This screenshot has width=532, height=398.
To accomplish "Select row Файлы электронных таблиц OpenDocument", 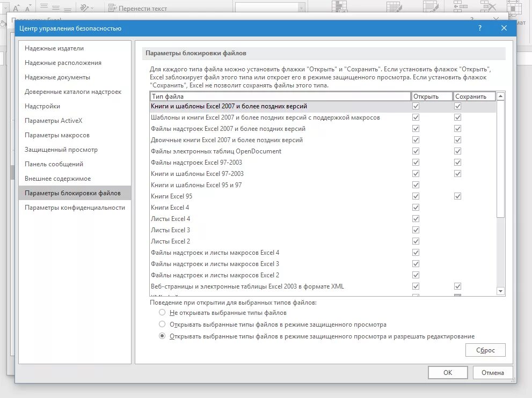I will 323,151.
